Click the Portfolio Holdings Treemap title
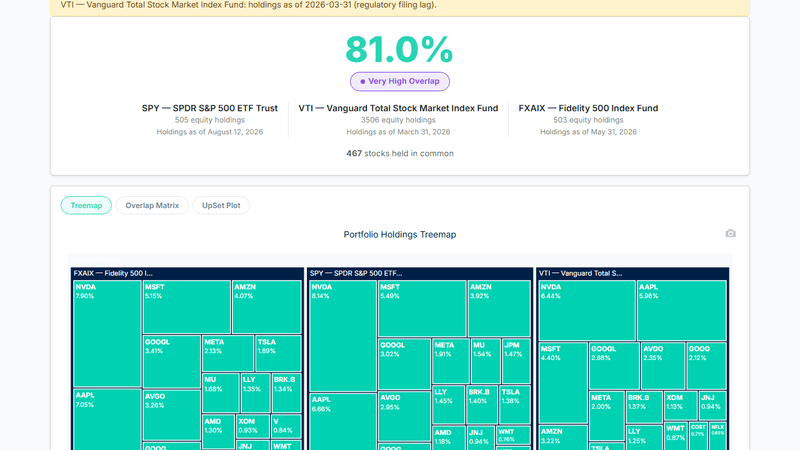The height and width of the screenshot is (450, 800). tap(399, 235)
